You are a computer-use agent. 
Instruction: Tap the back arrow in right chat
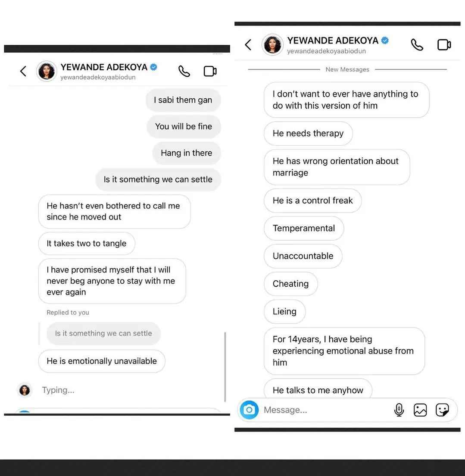coord(248,45)
